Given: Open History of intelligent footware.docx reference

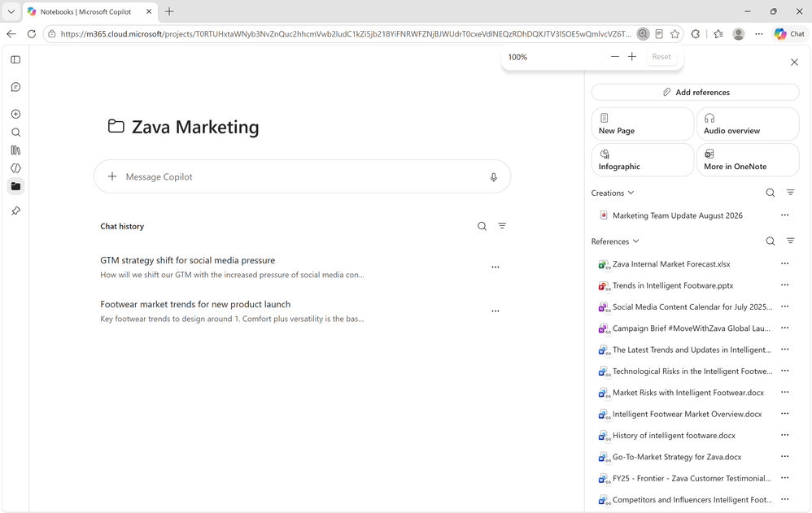Looking at the screenshot, I should pyautogui.click(x=674, y=435).
